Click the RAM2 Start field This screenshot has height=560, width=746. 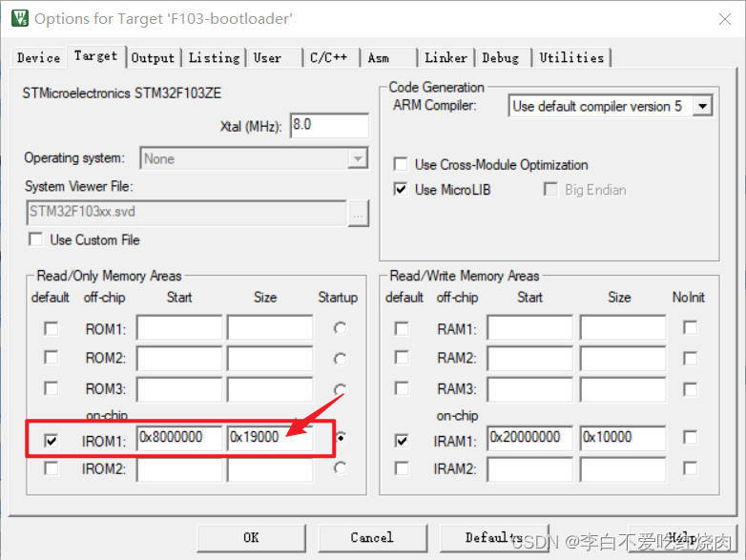pos(530,358)
